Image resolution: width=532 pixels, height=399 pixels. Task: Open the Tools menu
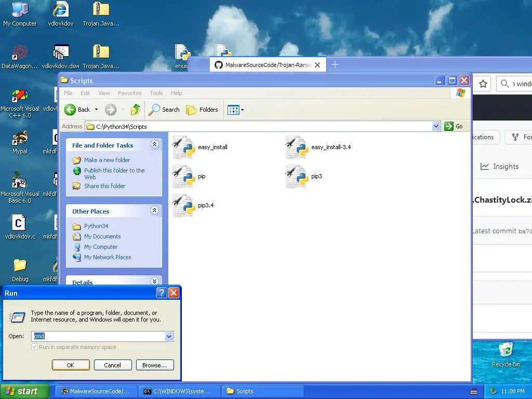(156, 93)
